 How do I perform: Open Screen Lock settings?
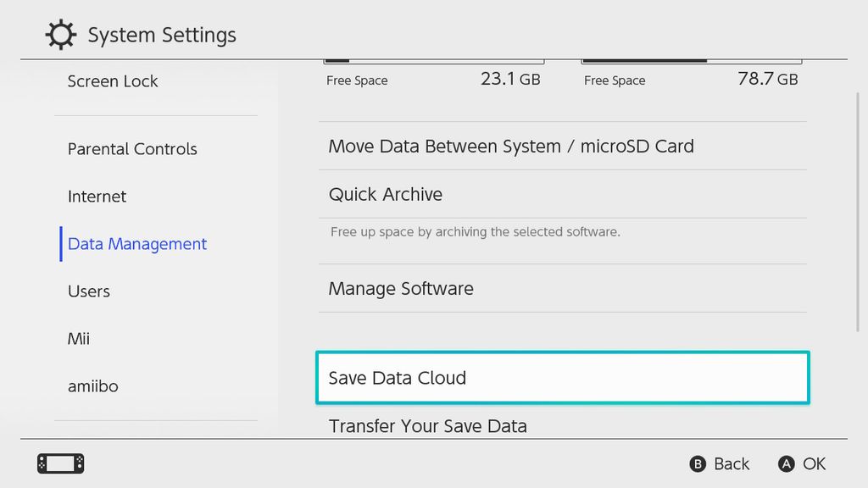click(112, 81)
